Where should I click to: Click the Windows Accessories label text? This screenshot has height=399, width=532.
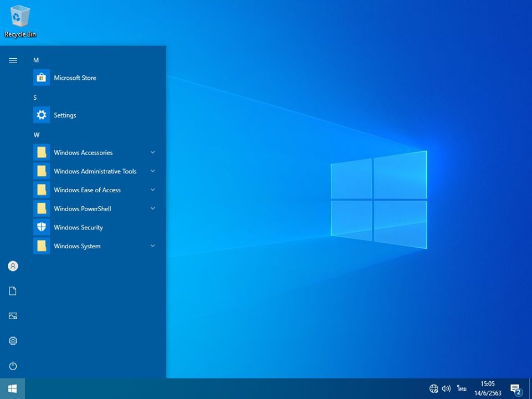(83, 152)
